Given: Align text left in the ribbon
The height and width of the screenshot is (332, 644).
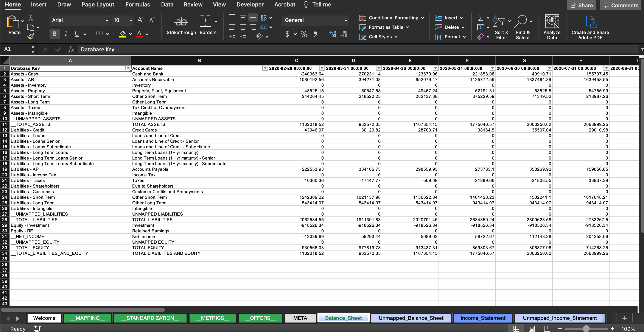Looking at the screenshot, I should pyautogui.click(x=232, y=27).
